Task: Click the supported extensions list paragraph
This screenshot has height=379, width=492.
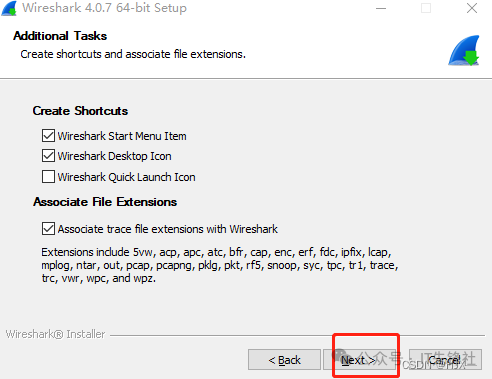Action: 220,265
